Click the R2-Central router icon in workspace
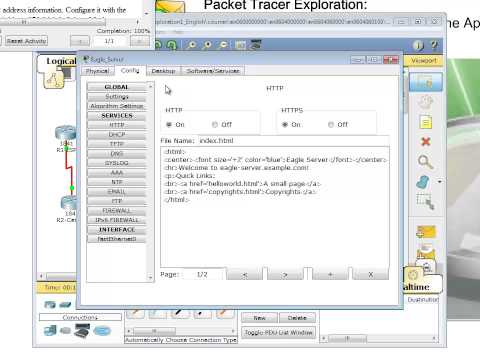Viewport: 480px width, 360px height. 69,202
